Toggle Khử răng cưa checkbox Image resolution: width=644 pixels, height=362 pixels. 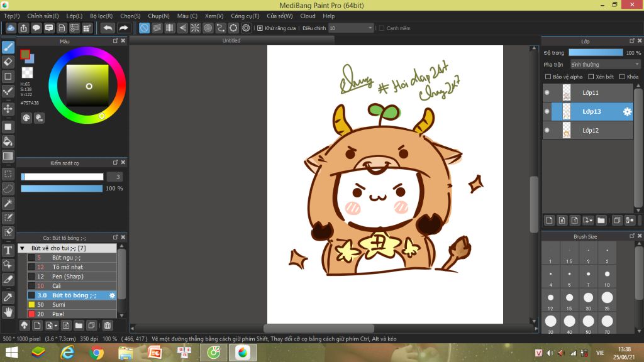(x=260, y=28)
